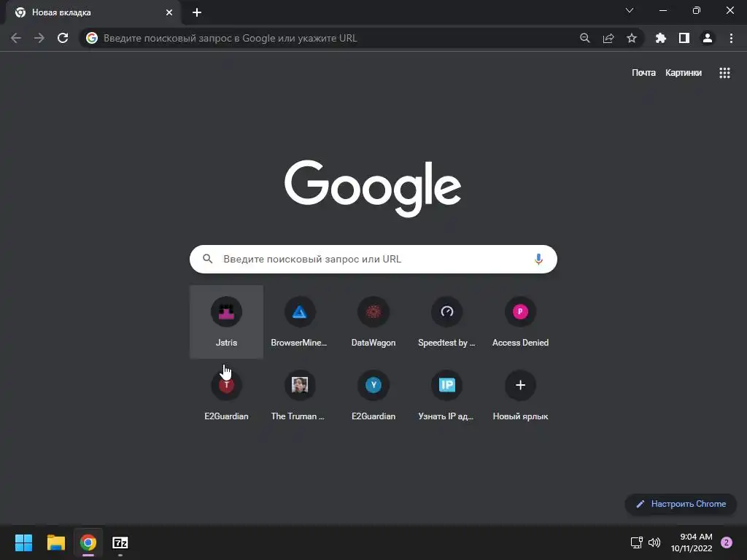Open tab search dropdown arrow
The height and width of the screenshot is (560, 747).
click(x=630, y=10)
